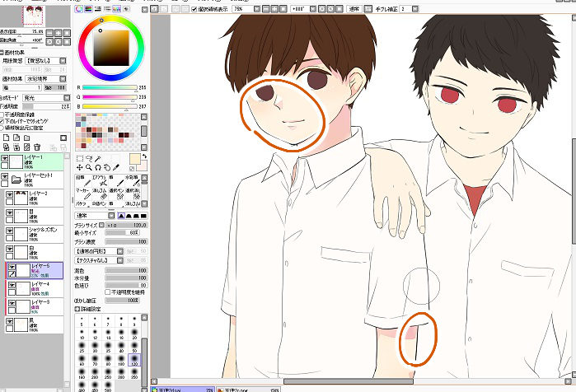Toggle 不透明度を維持 checkbox in brush settings

click(108, 292)
